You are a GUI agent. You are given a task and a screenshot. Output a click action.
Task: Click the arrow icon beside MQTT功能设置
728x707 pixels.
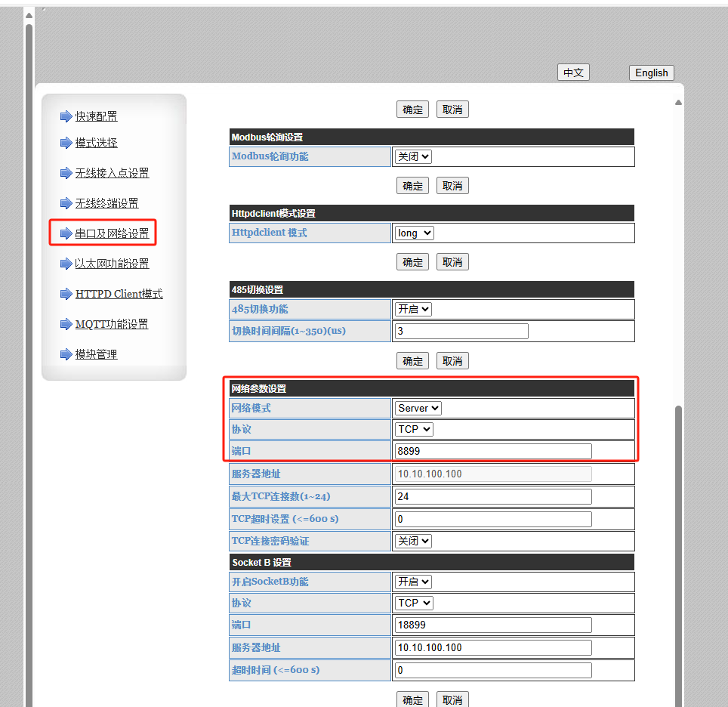coord(66,324)
